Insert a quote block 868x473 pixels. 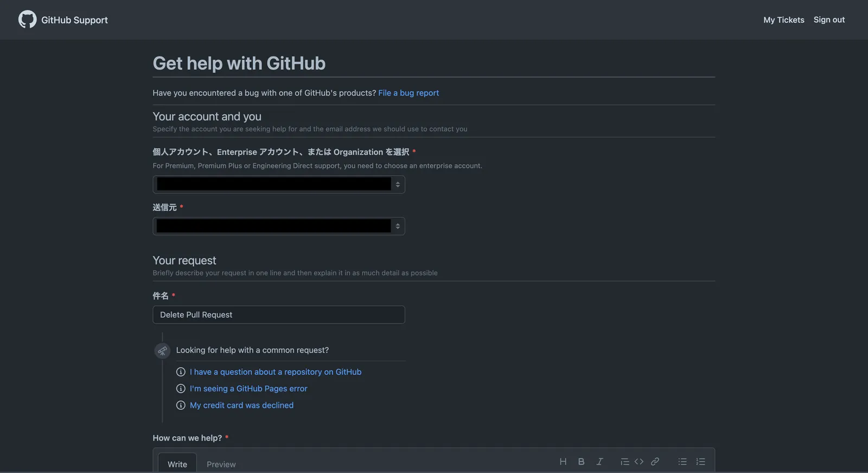624,462
